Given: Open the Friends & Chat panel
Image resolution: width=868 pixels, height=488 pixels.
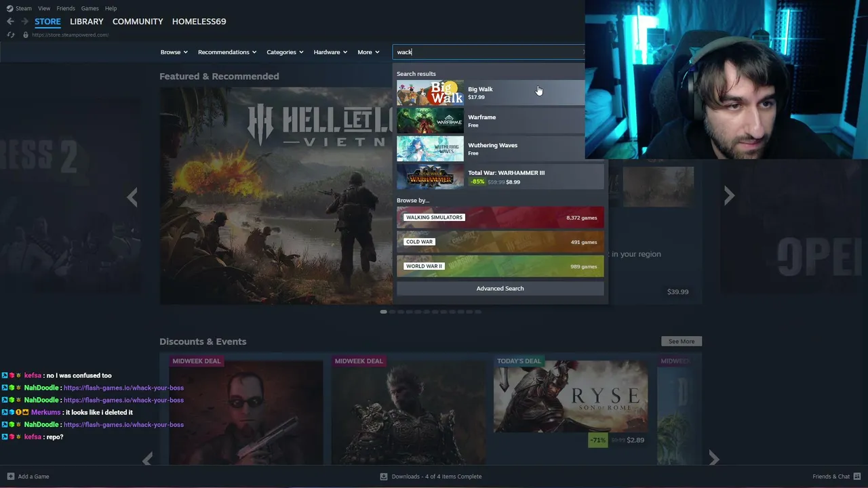Looking at the screenshot, I should pos(831,476).
